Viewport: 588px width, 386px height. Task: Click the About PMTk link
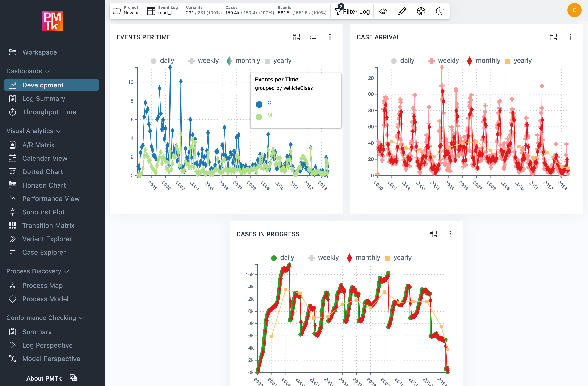44,378
